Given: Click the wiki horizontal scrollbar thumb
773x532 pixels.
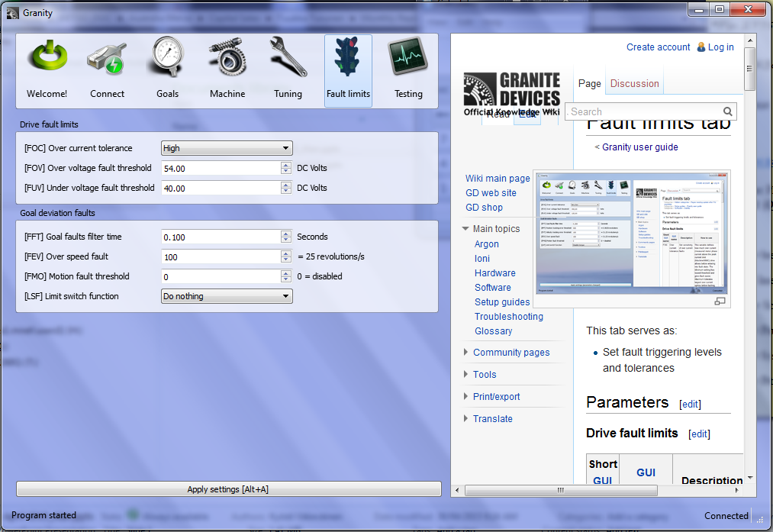Looking at the screenshot, I should [x=561, y=490].
